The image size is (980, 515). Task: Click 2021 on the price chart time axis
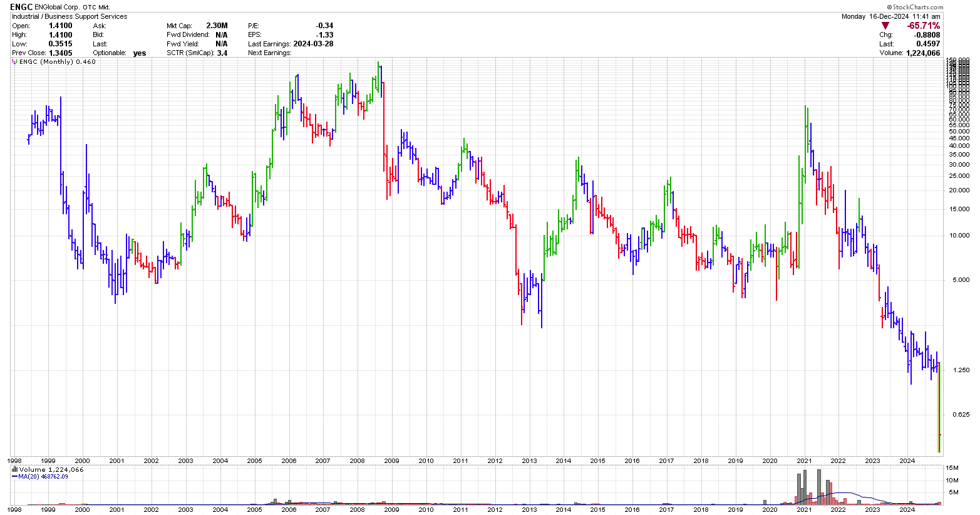pyautogui.click(x=804, y=460)
